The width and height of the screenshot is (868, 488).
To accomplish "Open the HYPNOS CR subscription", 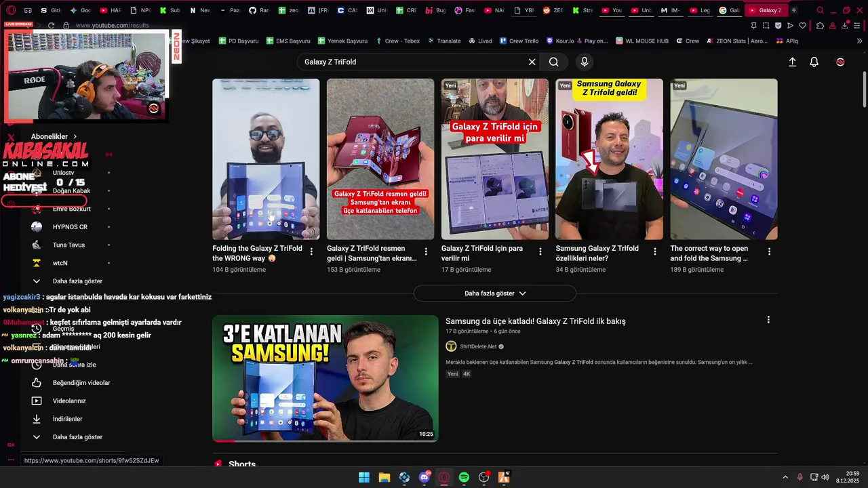I will point(70,227).
